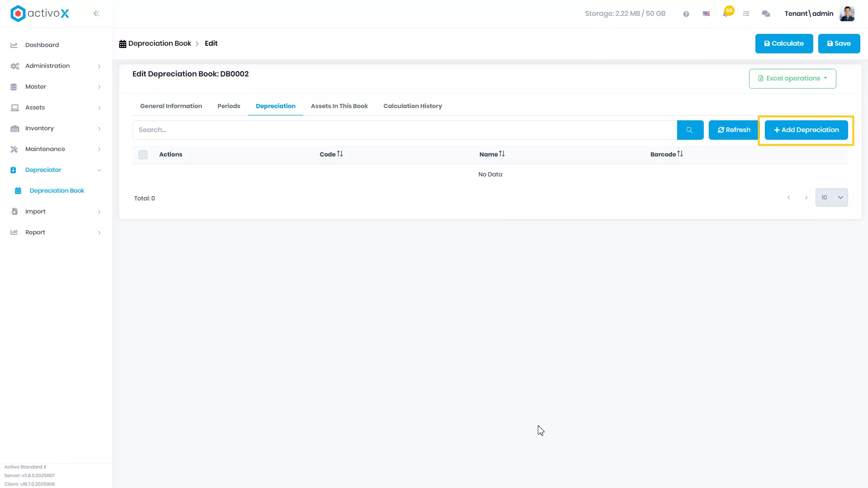Viewport: 868px width, 488px height.
Task: Expand the Inventory menu chevron
Action: (x=99, y=129)
